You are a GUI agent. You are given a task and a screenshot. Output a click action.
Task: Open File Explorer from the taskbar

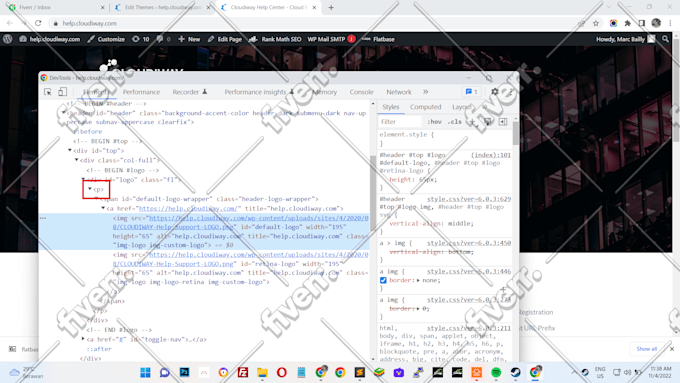coord(262,372)
